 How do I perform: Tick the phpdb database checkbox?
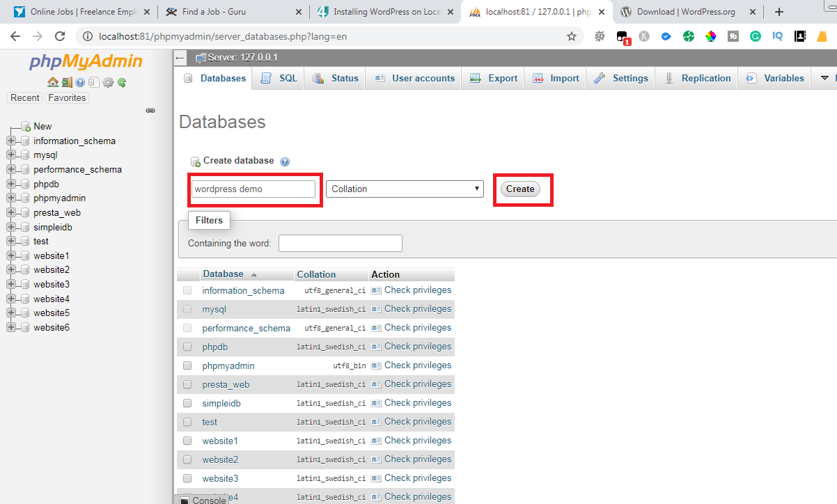click(187, 347)
